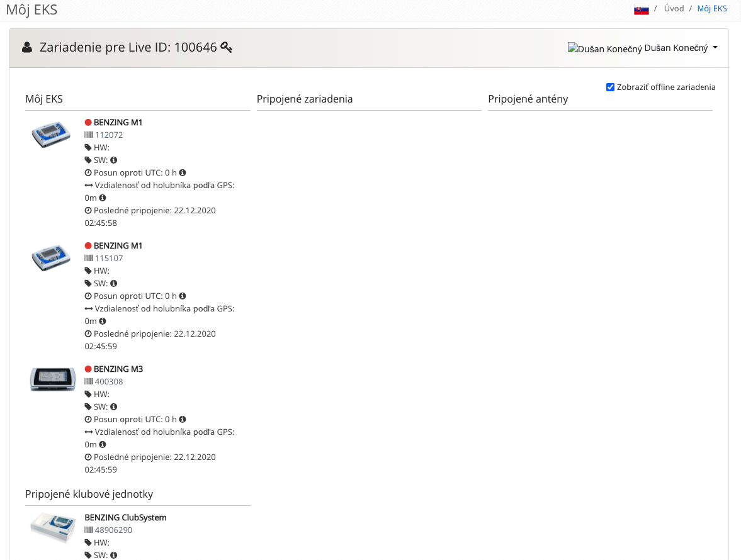Click the user icon next to Zariadenie heading

(x=28, y=47)
